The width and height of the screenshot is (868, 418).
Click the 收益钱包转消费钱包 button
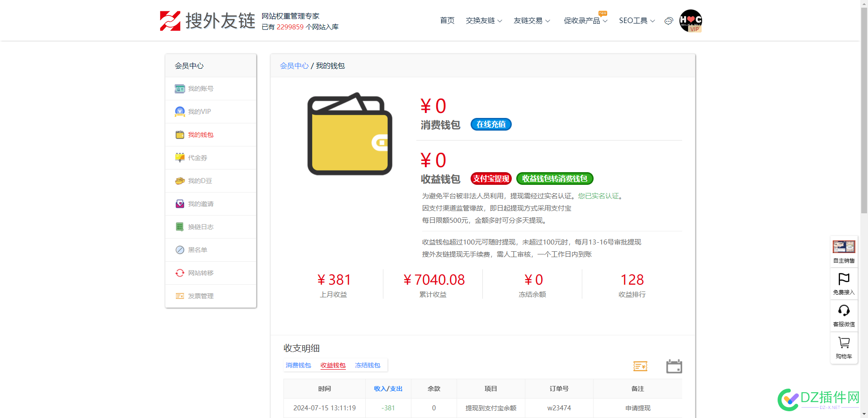coord(555,178)
